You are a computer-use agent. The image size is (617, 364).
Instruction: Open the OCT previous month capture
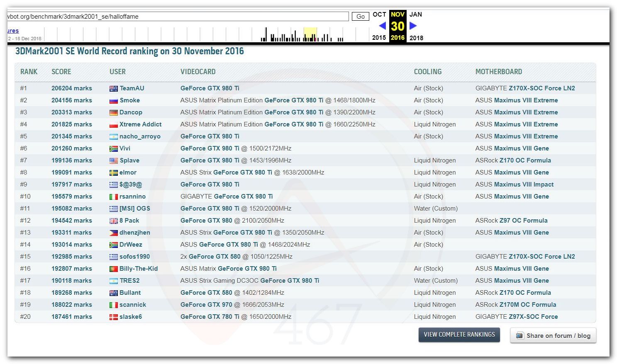point(379,15)
